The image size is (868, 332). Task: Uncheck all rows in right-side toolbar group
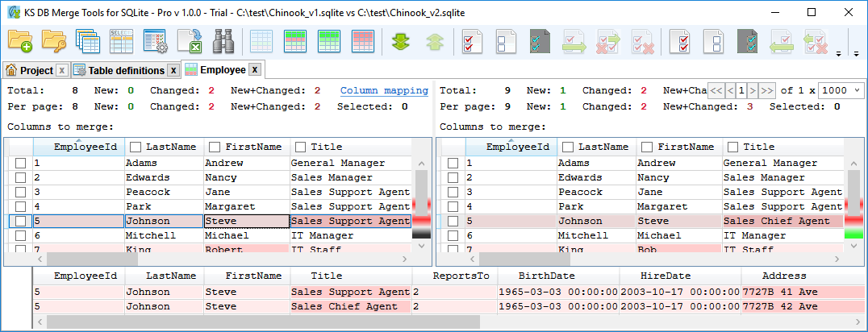click(x=714, y=42)
